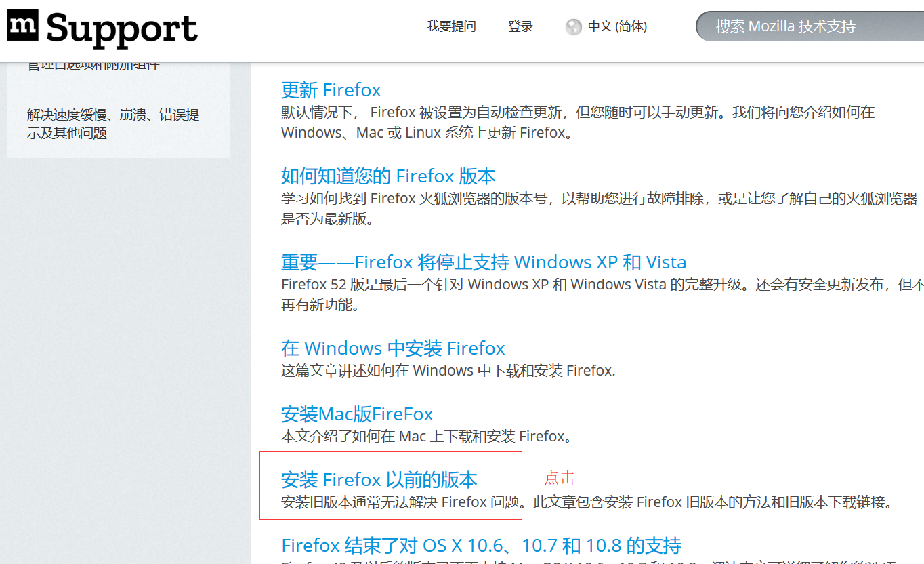Click the globe language icon

[x=574, y=27]
